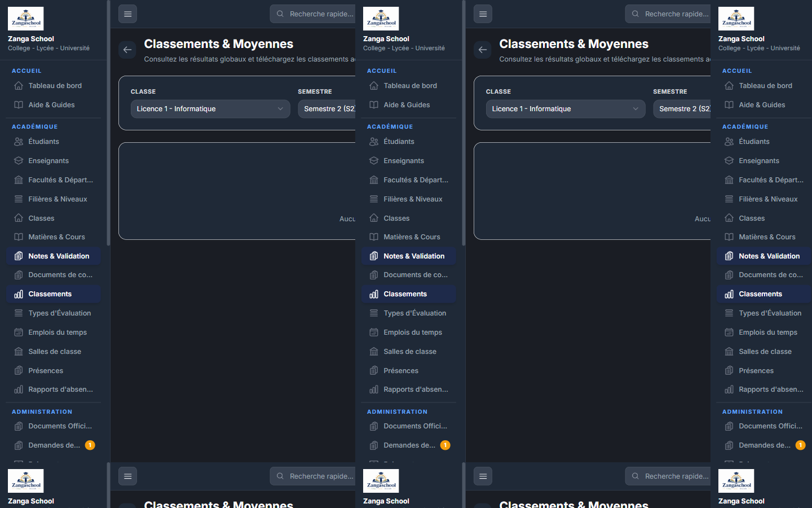This screenshot has width=812, height=508.
Task: Click the Classements chart icon in the right sidebar
Action: point(729,294)
